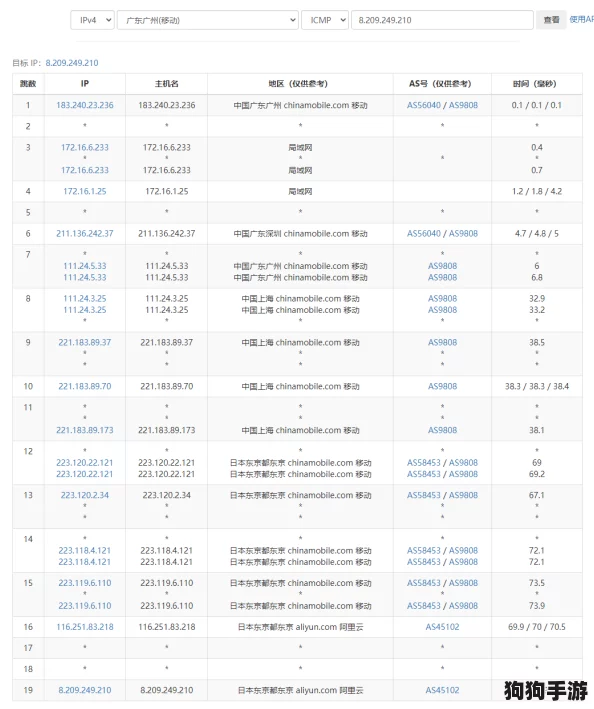Viewport: 594px width, 709px height.
Task: Select hostname cell 8.209.249.210 in hop 19
Action: (166, 690)
